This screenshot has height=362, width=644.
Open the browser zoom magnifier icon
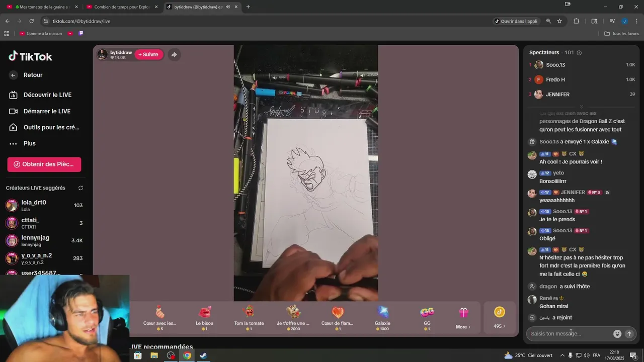[x=548, y=21]
